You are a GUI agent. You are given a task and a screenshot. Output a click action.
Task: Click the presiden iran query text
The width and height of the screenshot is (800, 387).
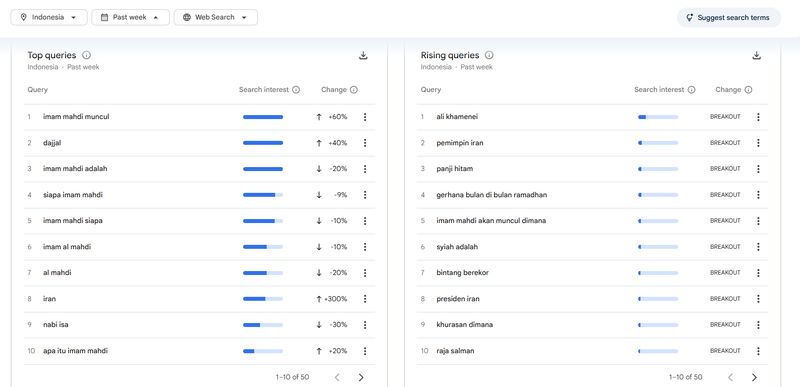tap(458, 299)
